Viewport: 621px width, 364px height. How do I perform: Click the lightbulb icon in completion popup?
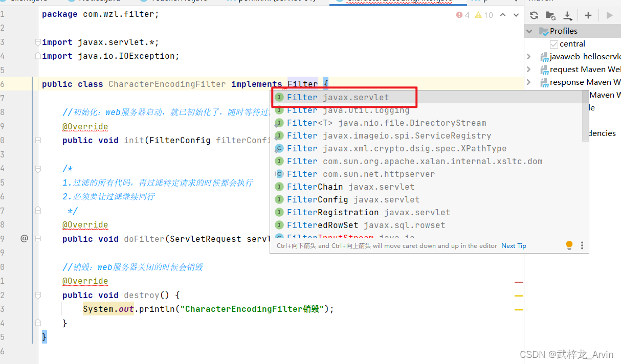[x=569, y=245]
